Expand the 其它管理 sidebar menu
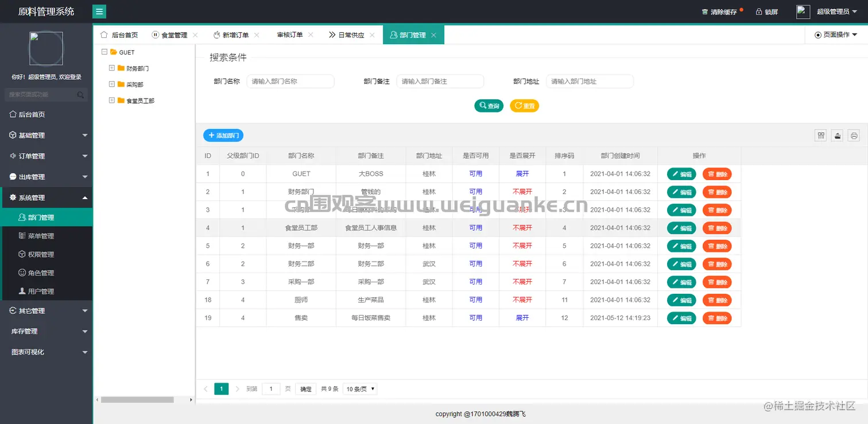The image size is (868, 424). pos(46,310)
